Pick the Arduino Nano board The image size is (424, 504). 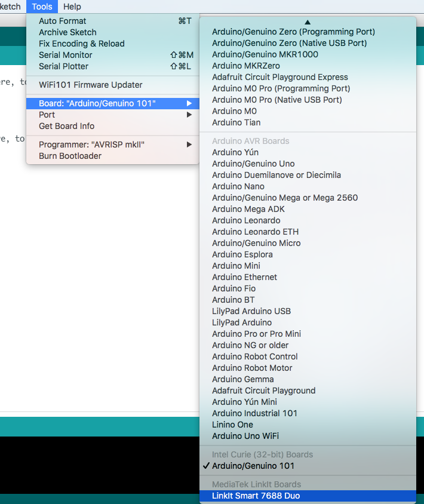(308, 186)
